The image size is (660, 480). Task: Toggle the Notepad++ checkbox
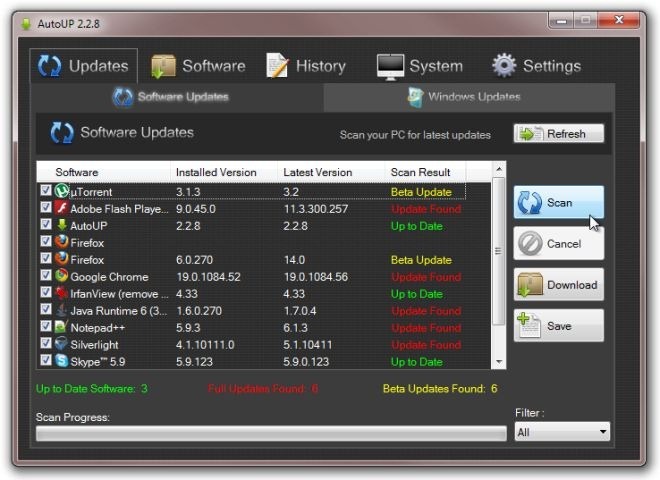pos(46,326)
